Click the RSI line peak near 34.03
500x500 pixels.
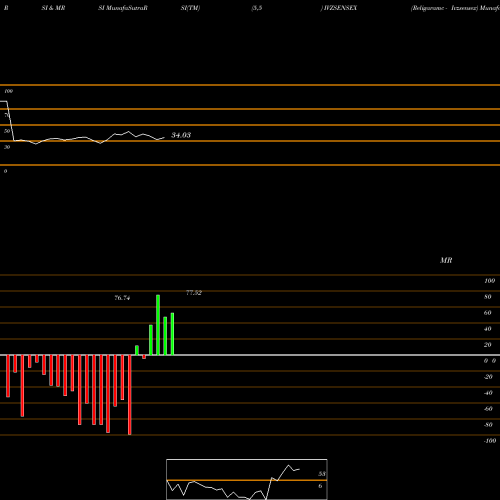click(129, 132)
